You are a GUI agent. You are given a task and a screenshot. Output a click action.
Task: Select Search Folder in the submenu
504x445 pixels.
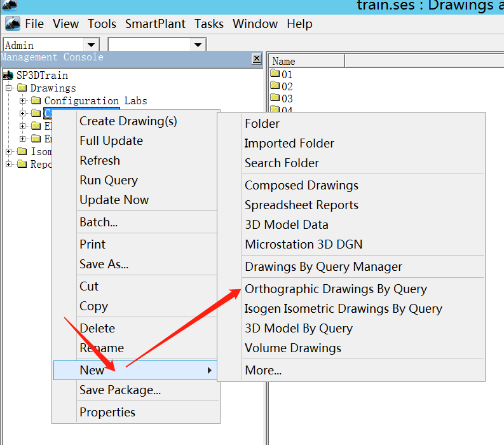pyautogui.click(x=282, y=163)
